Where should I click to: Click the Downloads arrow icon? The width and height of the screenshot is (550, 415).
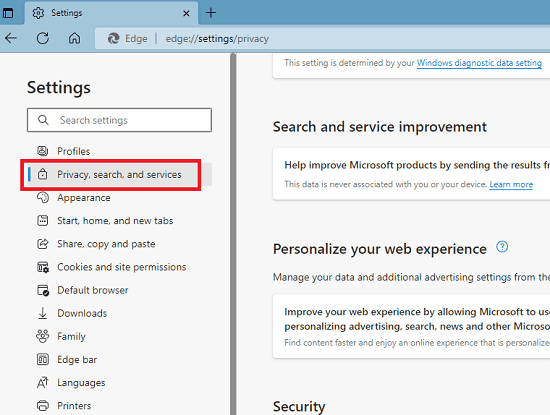42,313
